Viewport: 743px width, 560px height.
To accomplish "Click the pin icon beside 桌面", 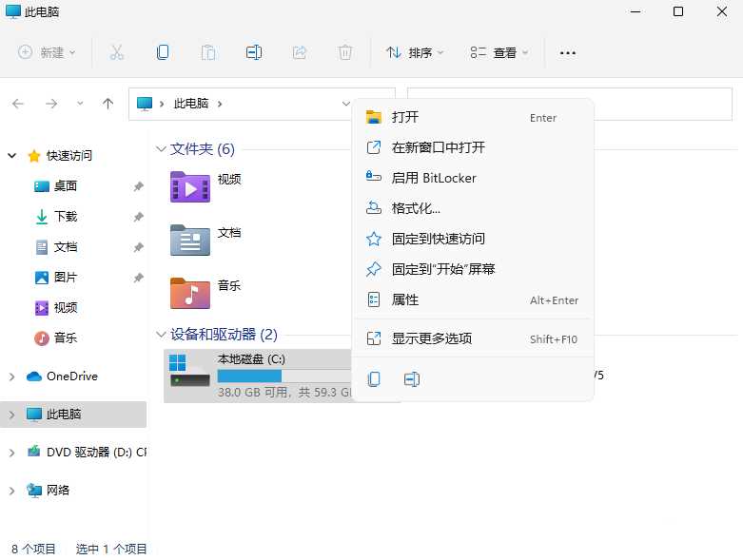I will 138,186.
